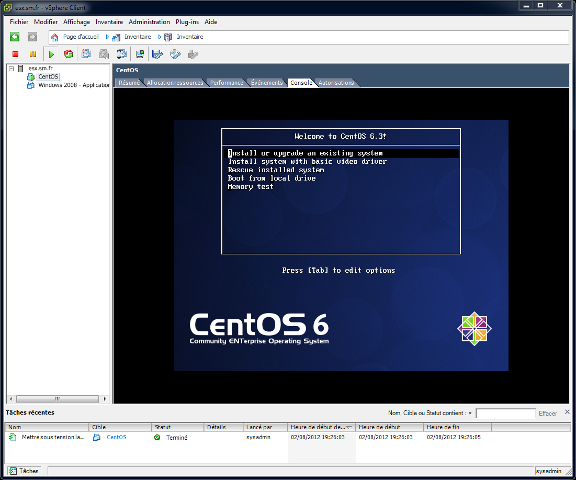
Task: Click the sort arrow on 'Heure de début de...' column
Action: coord(349,427)
